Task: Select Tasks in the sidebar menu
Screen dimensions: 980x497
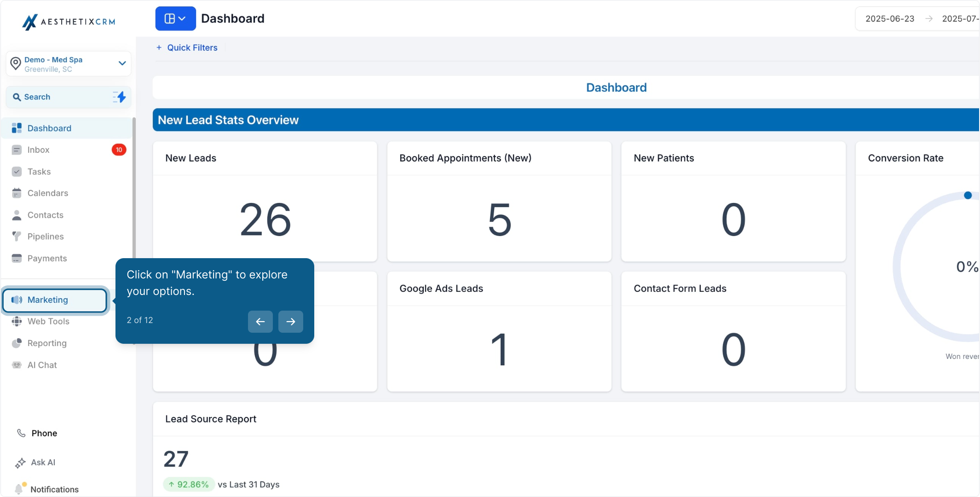Action: point(39,172)
